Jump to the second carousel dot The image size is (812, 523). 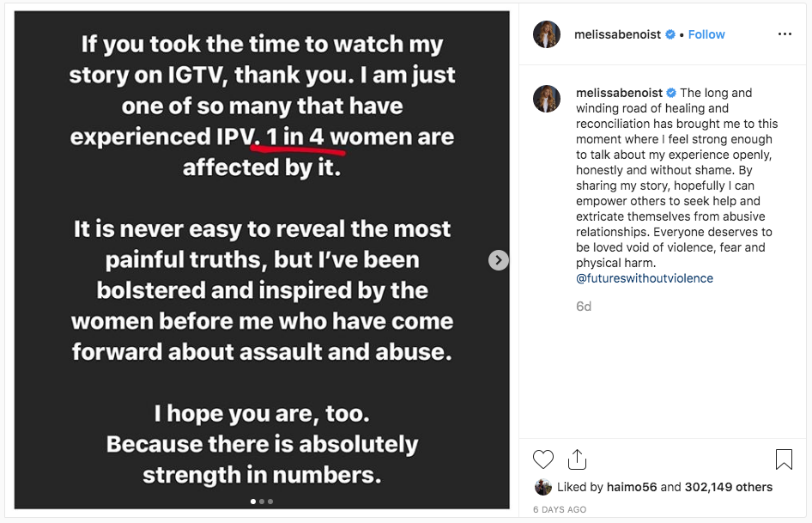[x=262, y=501]
